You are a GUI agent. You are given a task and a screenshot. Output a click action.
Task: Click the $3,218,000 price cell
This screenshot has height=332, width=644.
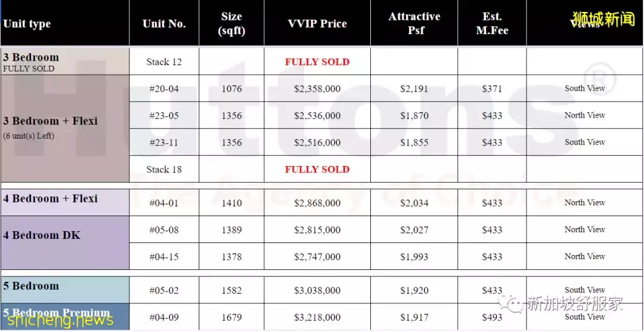(x=317, y=318)
